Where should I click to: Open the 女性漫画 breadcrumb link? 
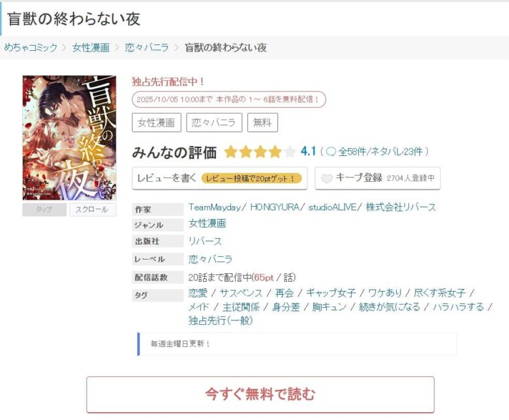tap(91, 48)
